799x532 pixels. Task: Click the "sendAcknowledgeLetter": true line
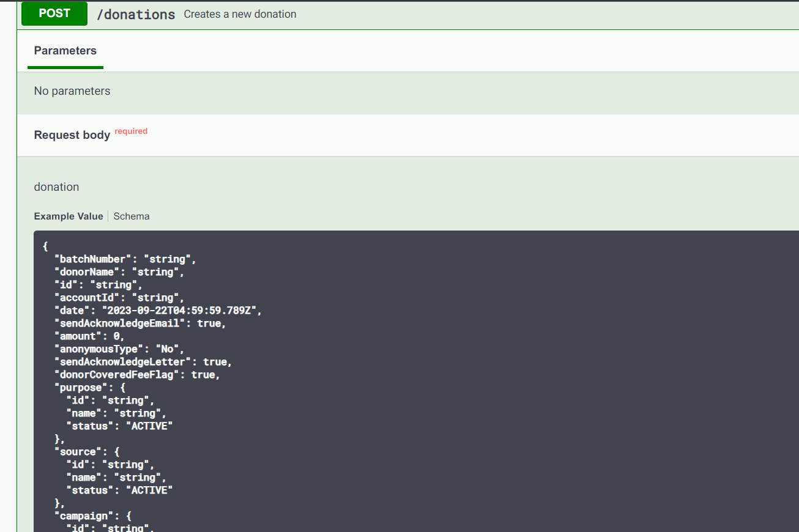(143, 362)
